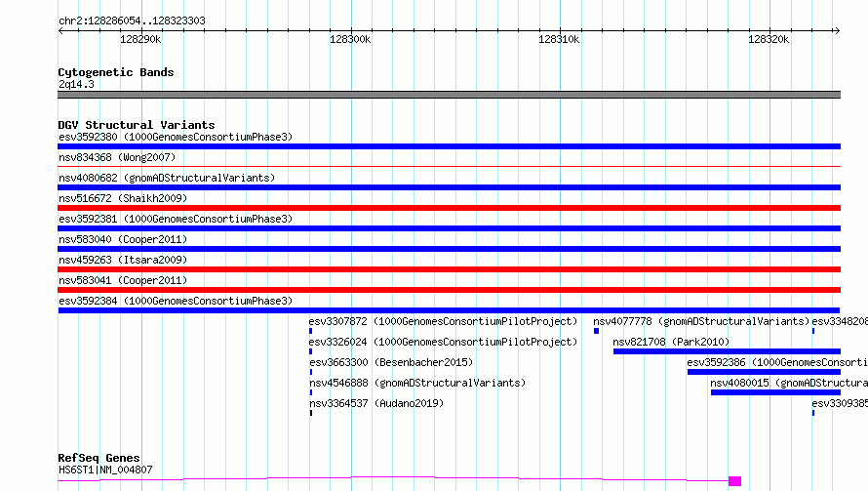Select the RefSeq Genes track title

click(99, 458)
